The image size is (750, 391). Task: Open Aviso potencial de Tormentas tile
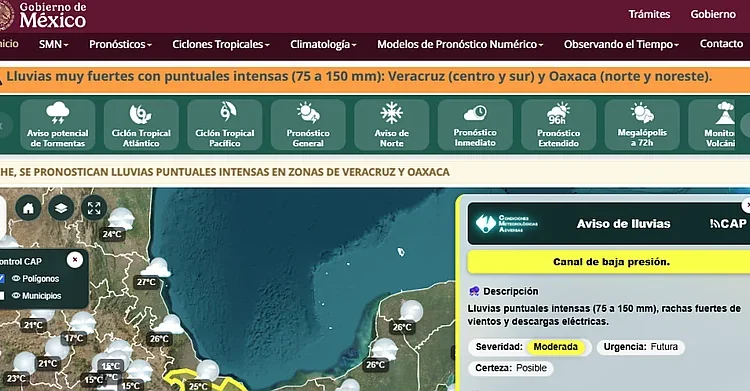[57, 125]
